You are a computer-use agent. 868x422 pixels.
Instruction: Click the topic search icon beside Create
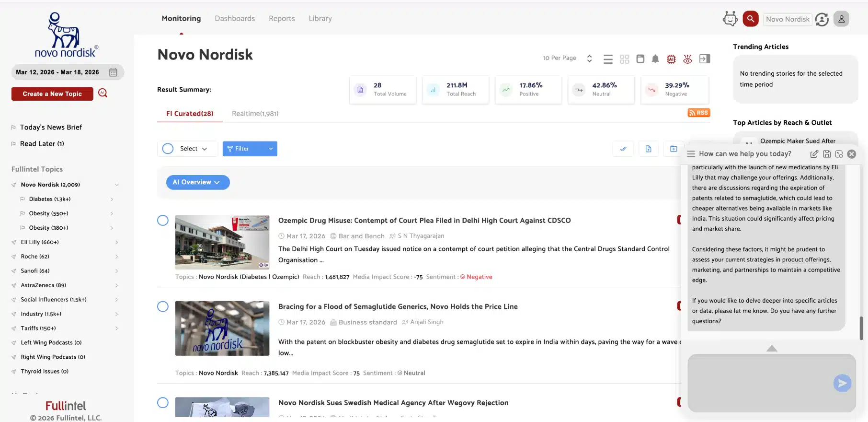tap(103, 93)
